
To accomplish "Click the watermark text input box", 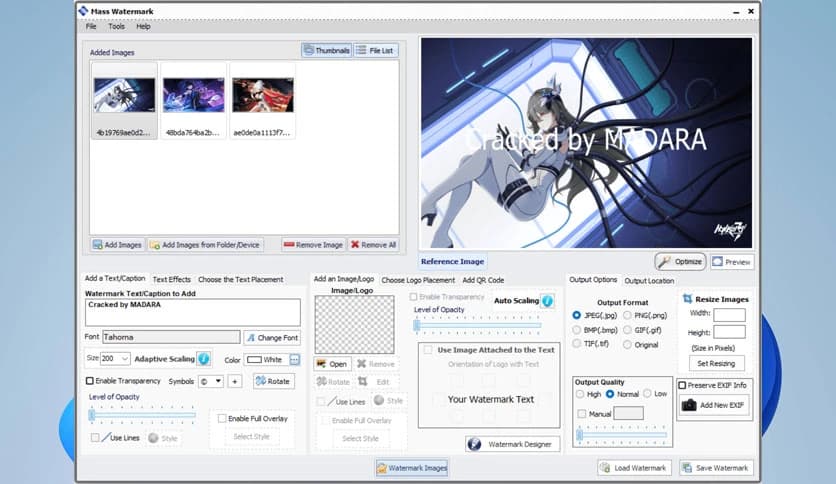I will 192,312.
